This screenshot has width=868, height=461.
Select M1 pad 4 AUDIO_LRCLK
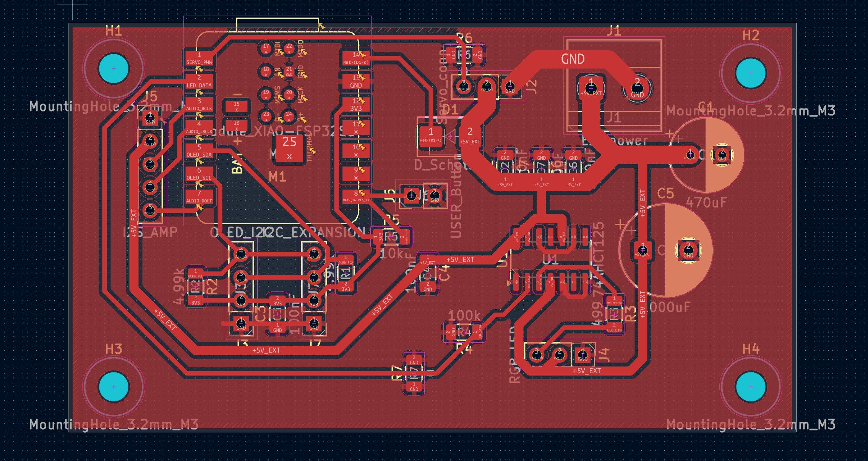coord(199,128)
